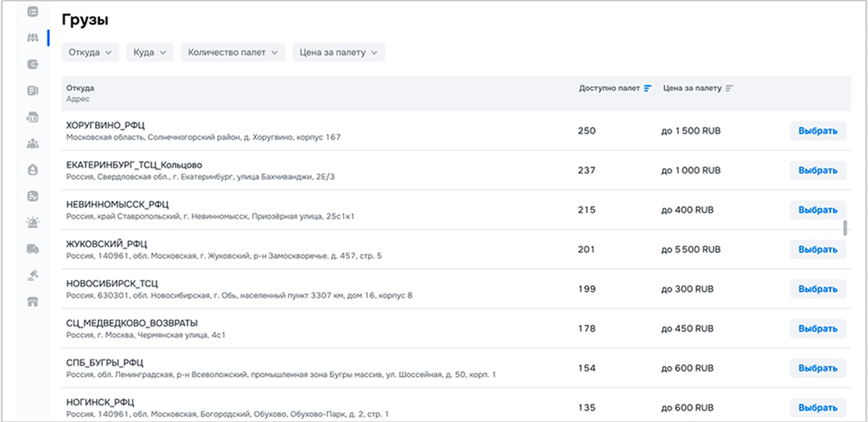
Task: Choose Выбрать for НОВОСИБИРСК_ТСЦ
Action: [x=818, y=289]
